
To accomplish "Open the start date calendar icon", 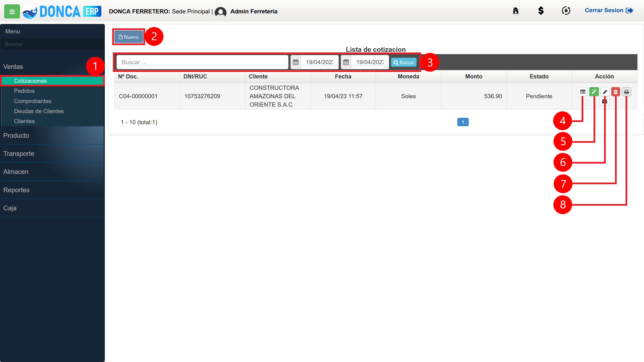I will (296, 62).
